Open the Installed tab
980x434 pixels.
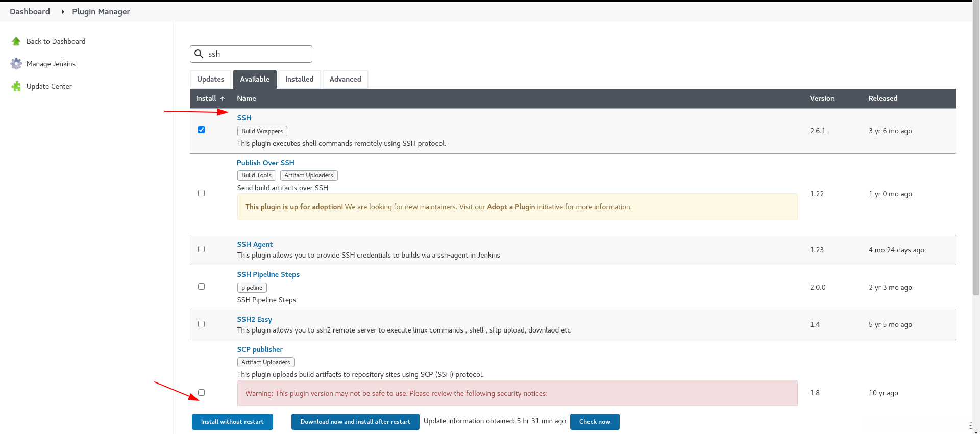[x=299, y=80]
